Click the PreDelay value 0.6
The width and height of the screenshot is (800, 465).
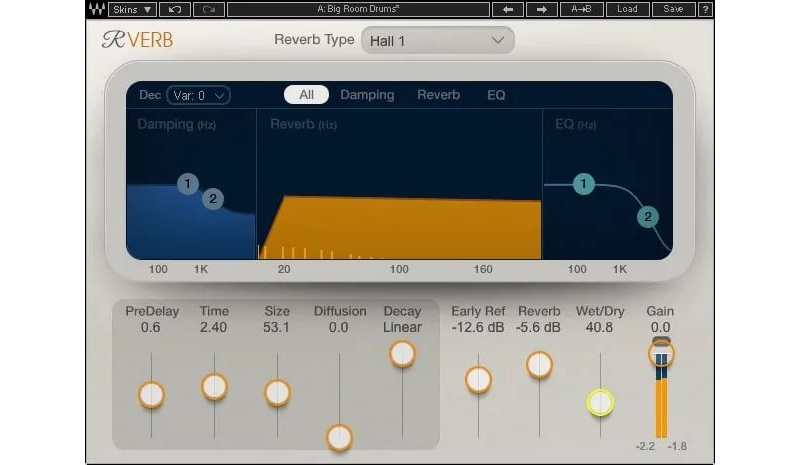tap(151, 328)
